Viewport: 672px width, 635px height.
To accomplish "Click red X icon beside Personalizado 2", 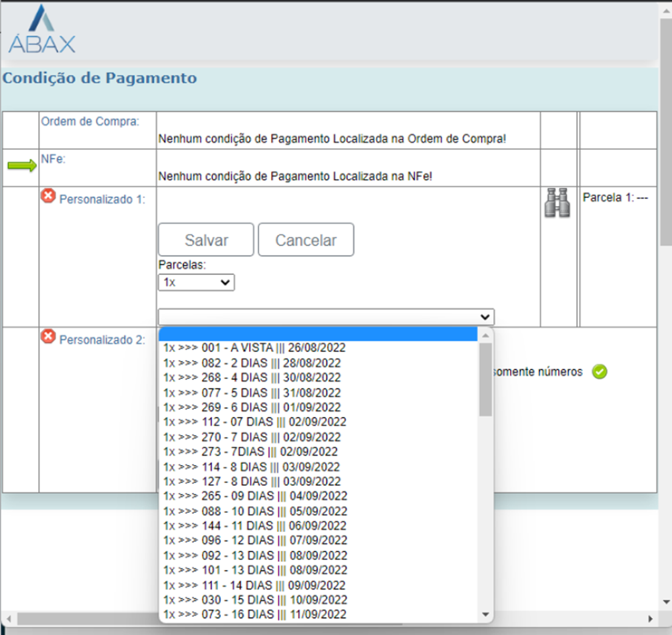I will (x=48, y=337).
